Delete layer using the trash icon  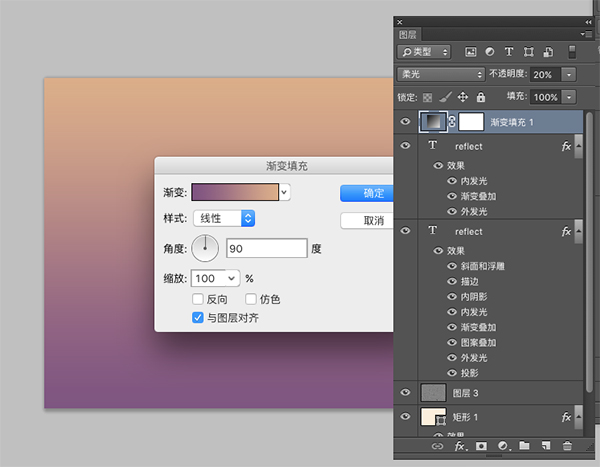[568, 445]
